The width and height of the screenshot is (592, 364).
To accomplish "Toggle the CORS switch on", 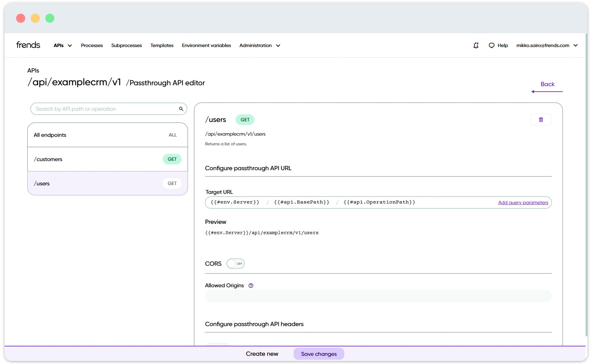I will (235, 264).
